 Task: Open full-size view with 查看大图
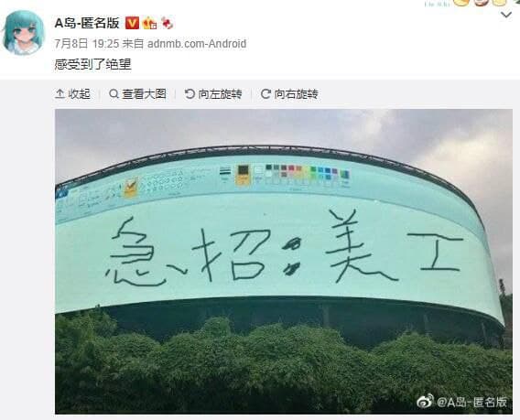point(144,94)
